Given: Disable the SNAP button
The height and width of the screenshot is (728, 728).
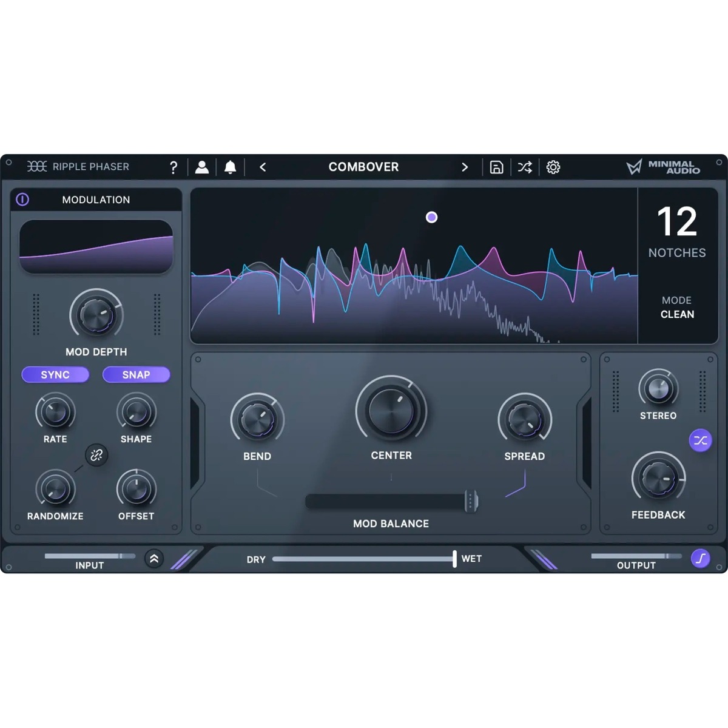Looking at the screenshot, I should pos(136,375).
